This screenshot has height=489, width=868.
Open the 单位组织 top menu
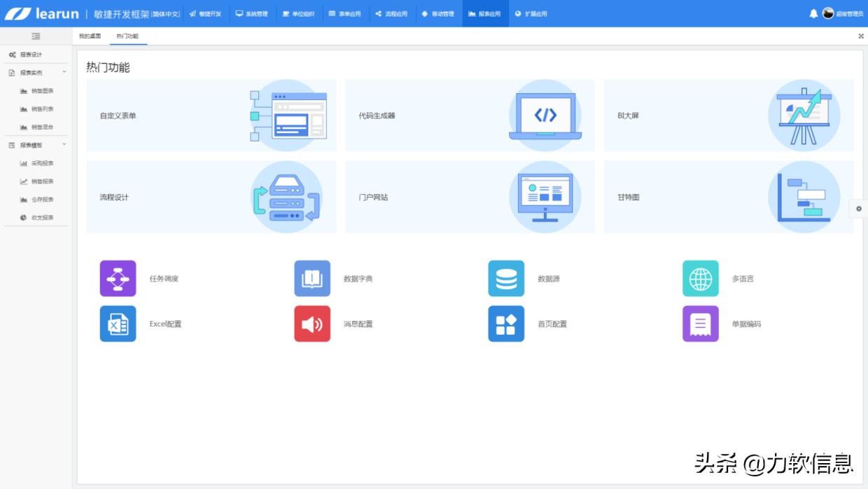(299, 13)
